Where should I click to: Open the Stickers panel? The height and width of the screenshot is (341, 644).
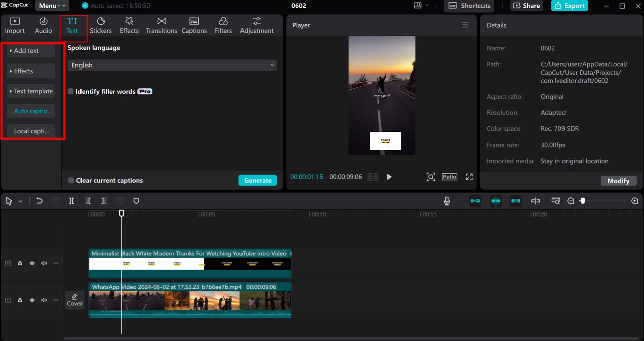click(x=101, y=25)
